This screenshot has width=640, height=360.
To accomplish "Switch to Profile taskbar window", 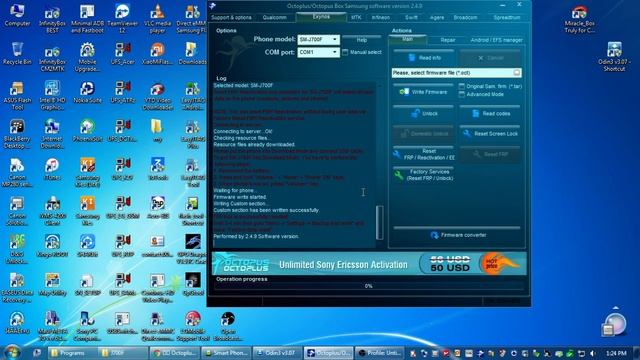I will [380, 353].
